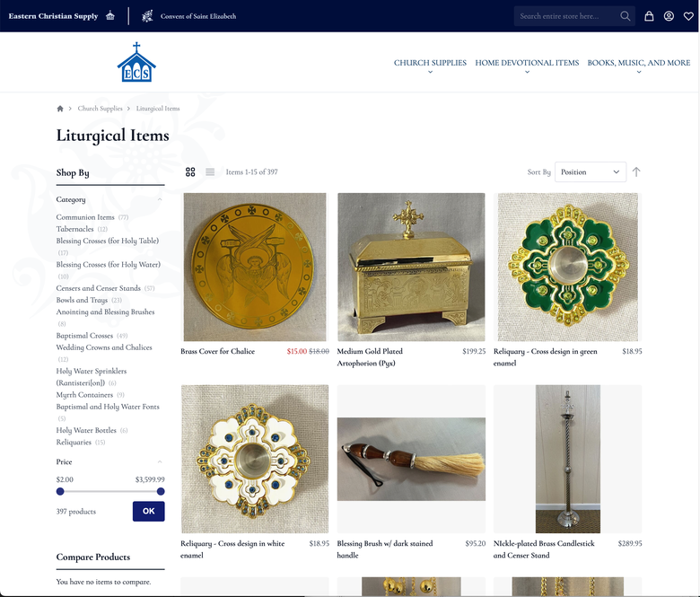Viewport: 700px width, 597px height.
Task: Switch to list view icon
Action: tap(210, 171)
